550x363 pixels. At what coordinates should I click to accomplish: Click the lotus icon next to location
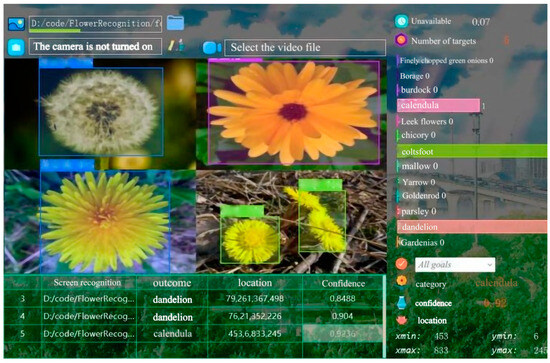tap(402, 320)
